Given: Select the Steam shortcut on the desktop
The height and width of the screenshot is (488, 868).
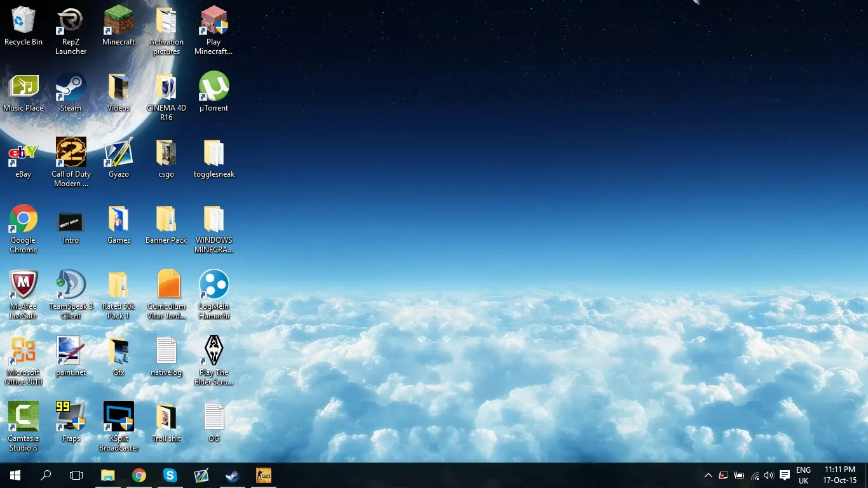Looking at the screenshot, I should tap(71, 92).
